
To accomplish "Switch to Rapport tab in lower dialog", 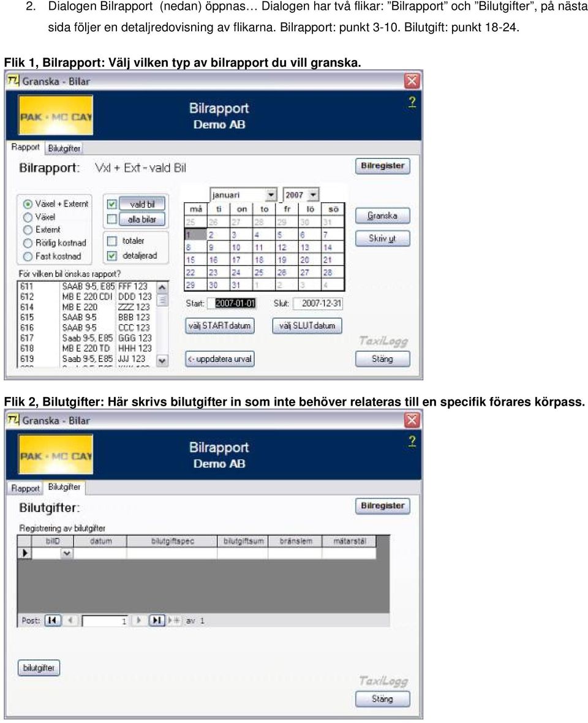I will pyautogui.click(x=25, y=488).
